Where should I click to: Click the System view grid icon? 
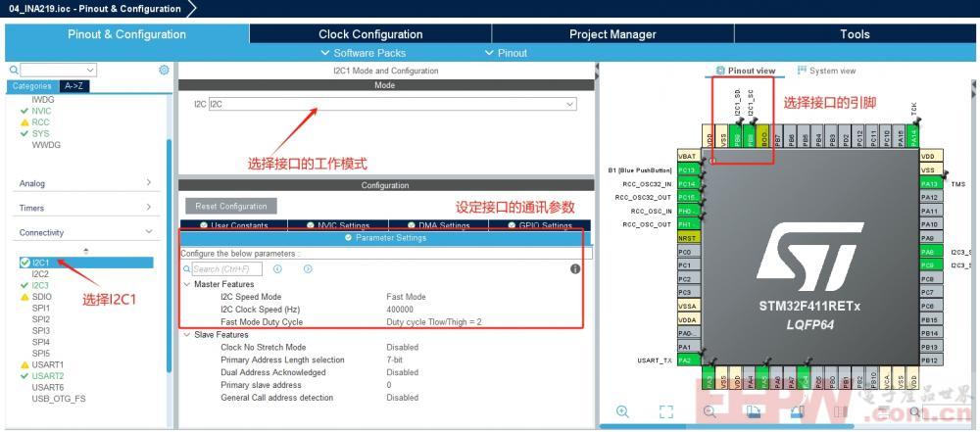coord(802,71)
